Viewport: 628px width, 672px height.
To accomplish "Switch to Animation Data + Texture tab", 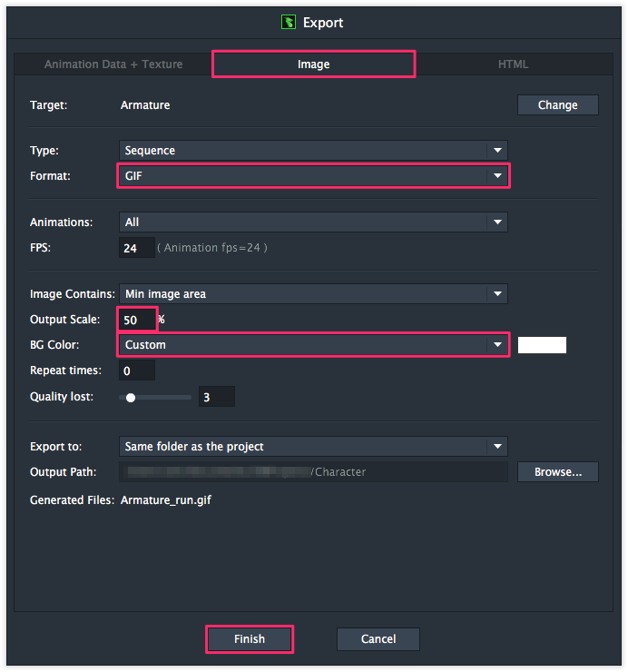I will coord(113,64).
